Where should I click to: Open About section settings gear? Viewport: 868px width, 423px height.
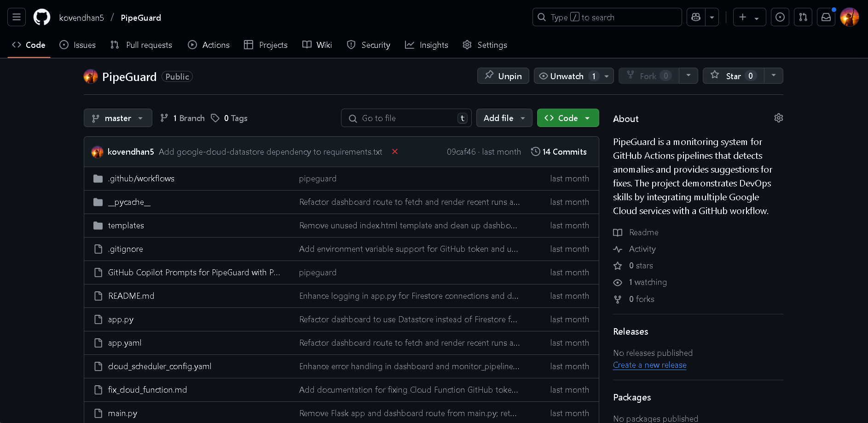779,118
